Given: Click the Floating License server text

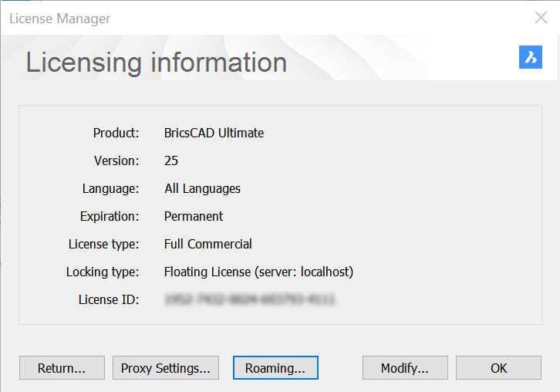Looking at the screenshot, I should point(258,272).
